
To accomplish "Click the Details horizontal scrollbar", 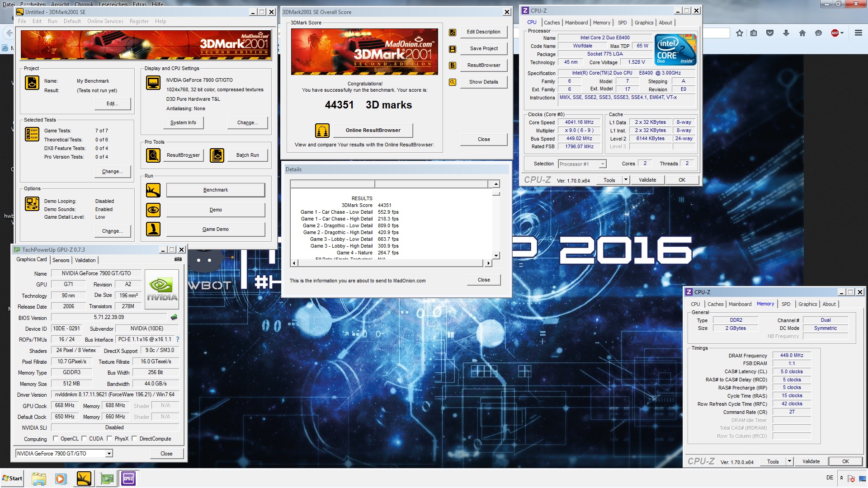I will click(x=391, y=263).
